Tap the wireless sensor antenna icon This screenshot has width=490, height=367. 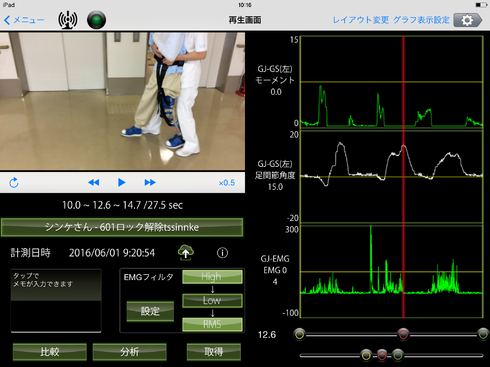point(68,20)
